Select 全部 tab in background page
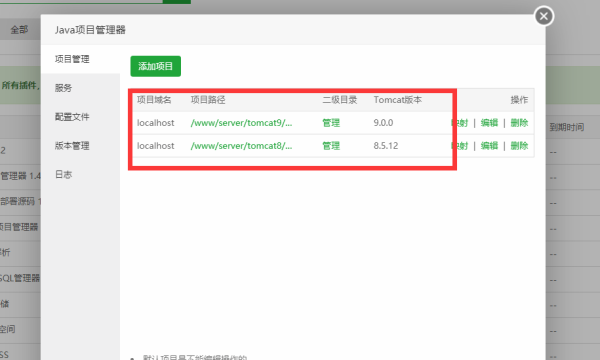The image size is (600, 360). tap(19, 29)
